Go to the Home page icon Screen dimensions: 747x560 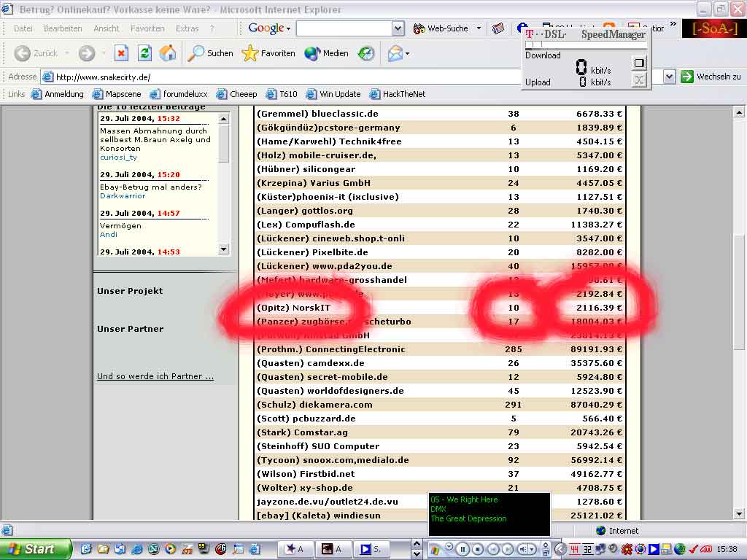(168, 53)
